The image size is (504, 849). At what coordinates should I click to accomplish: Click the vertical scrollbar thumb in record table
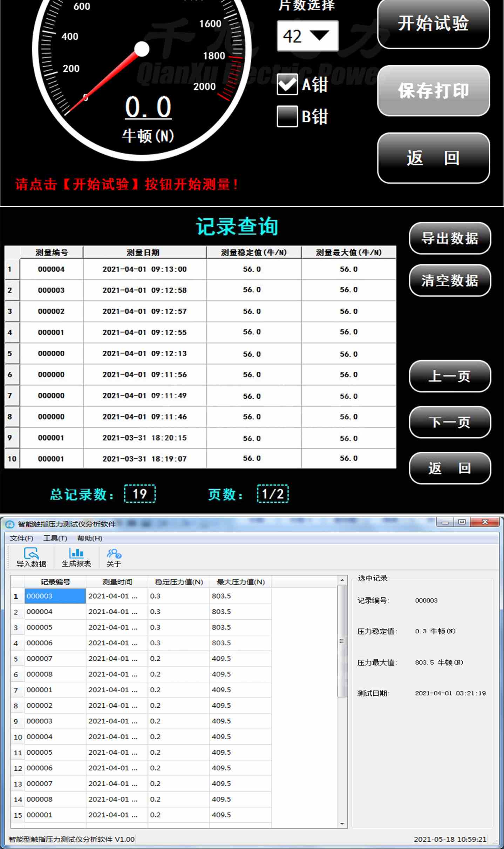tap(342, 641)
